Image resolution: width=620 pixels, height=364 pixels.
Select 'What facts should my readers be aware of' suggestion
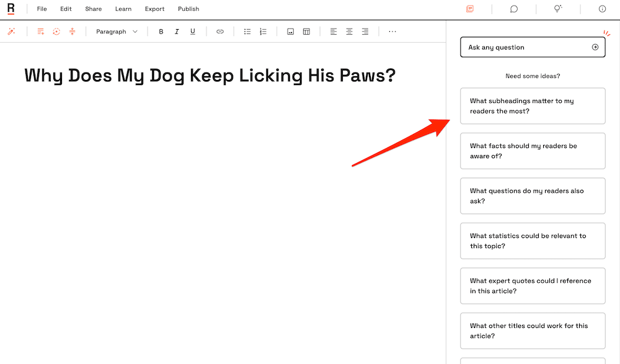(533, 151)
